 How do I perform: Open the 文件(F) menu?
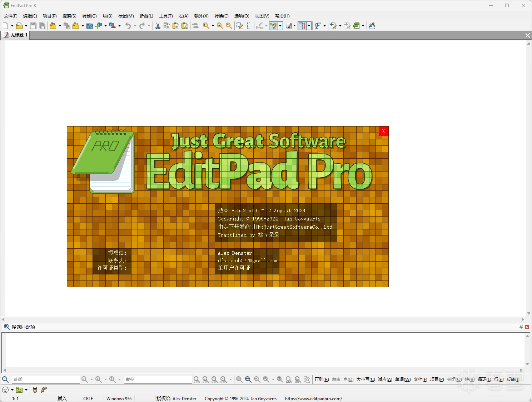pos(10,16)
